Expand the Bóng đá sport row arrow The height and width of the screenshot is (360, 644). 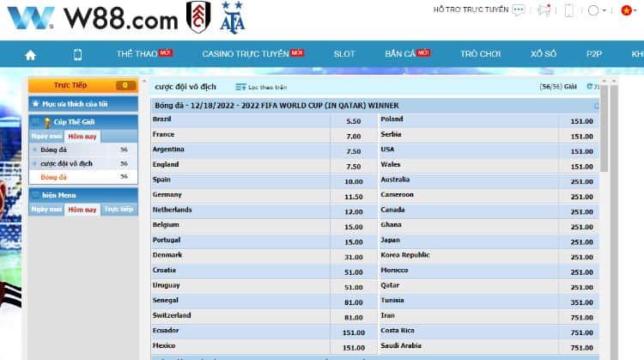[34, 149]
